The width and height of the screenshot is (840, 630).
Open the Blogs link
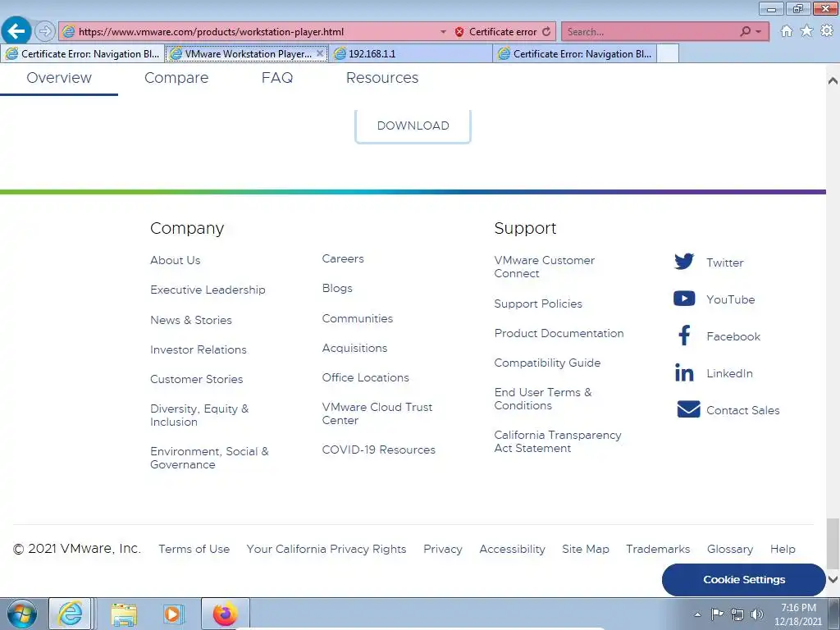pyautogui.click(x=337, y=288)
